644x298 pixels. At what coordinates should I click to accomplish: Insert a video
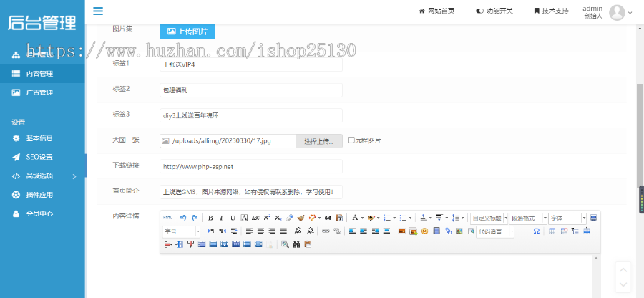pyautogui.click(x=436, y=231)
